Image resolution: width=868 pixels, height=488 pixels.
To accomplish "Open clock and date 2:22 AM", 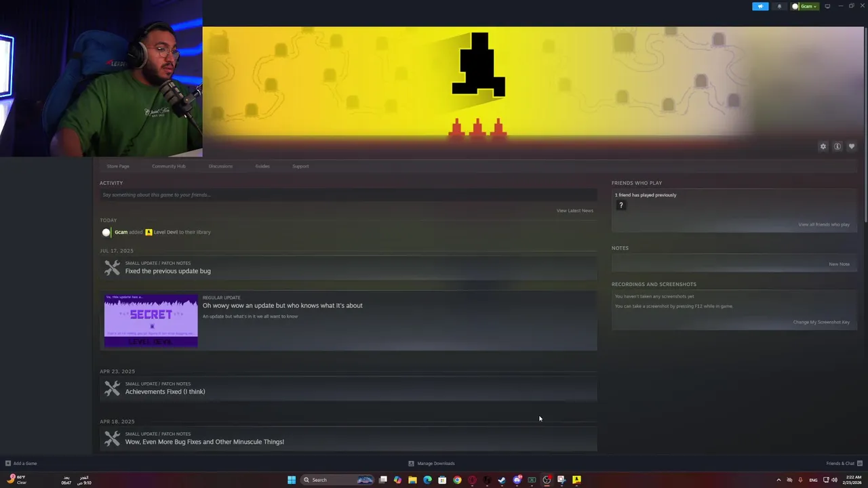I will (x=852, y=480).
